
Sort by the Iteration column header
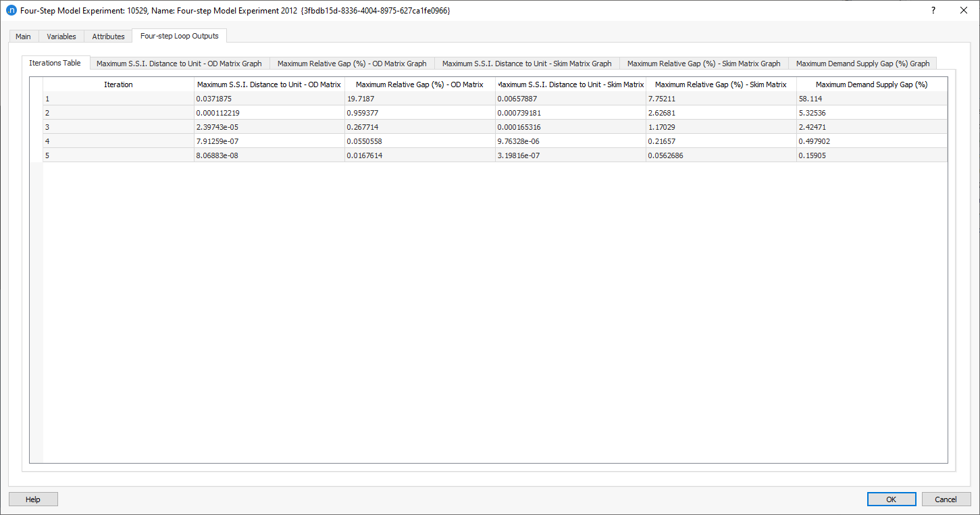point(118,84)
